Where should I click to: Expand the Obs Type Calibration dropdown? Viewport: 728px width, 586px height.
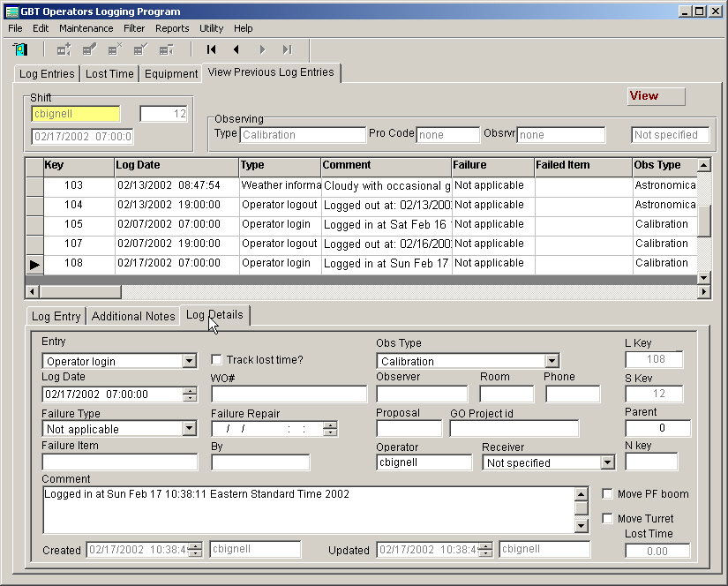pos(552,361)
